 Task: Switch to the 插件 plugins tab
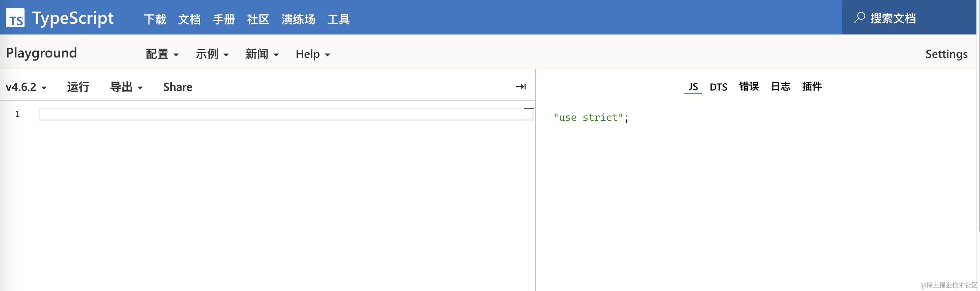point(812,87)
